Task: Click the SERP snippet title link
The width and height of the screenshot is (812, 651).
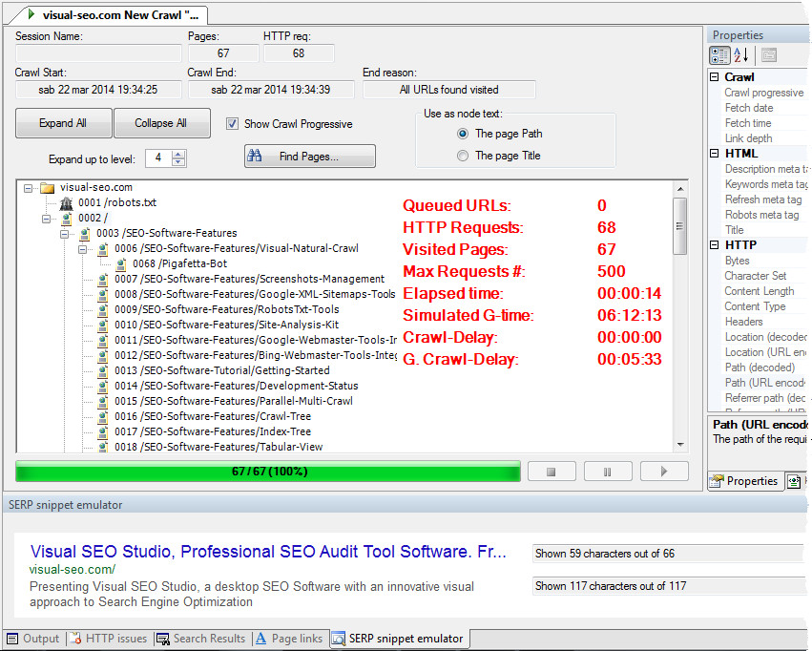Action: tap(268, 552)
